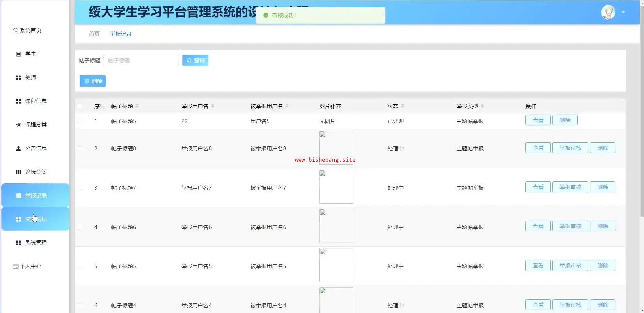Click the home icon beside 系统首页
Screen dimensions: 644x313
(x=15, y=31)
